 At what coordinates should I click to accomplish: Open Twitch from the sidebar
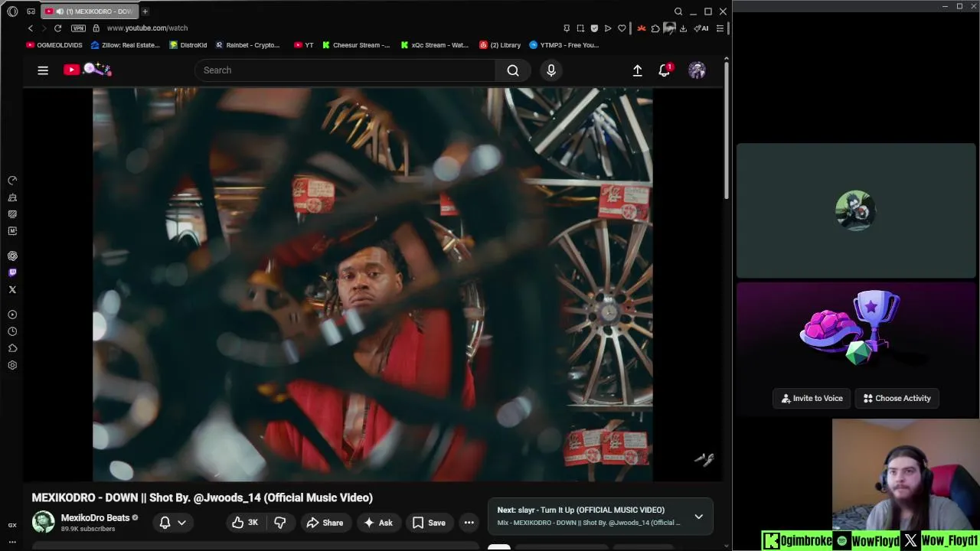pos(12,272)
